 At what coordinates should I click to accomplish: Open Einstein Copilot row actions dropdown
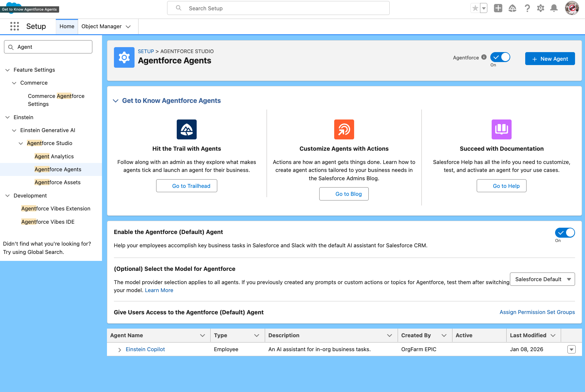pyautogui.click(x=571, y=350)
